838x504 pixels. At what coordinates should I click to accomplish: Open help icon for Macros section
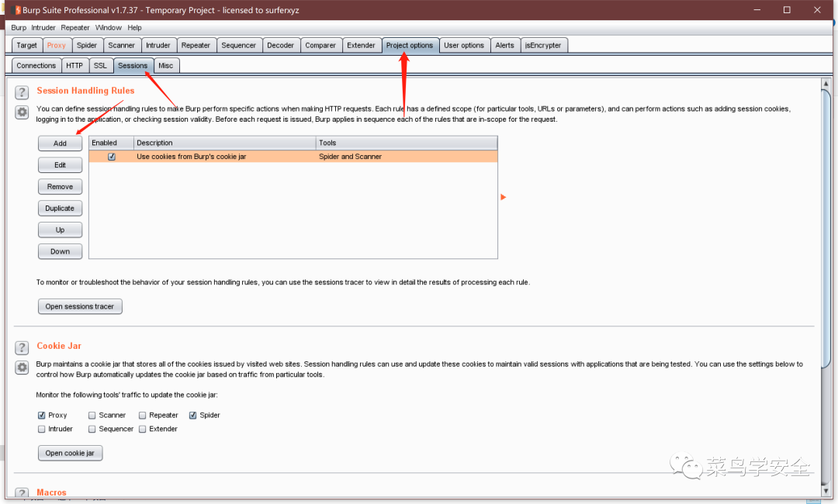[22, 493]
